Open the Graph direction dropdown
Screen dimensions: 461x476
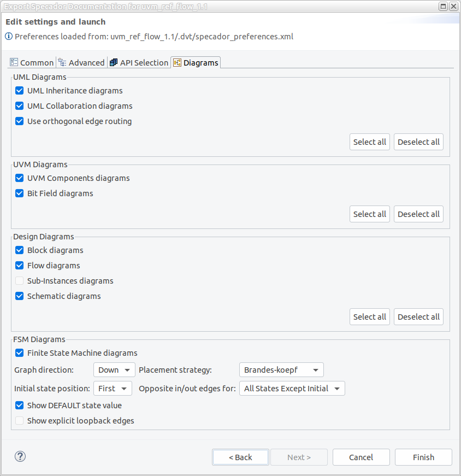pos(114,369)
